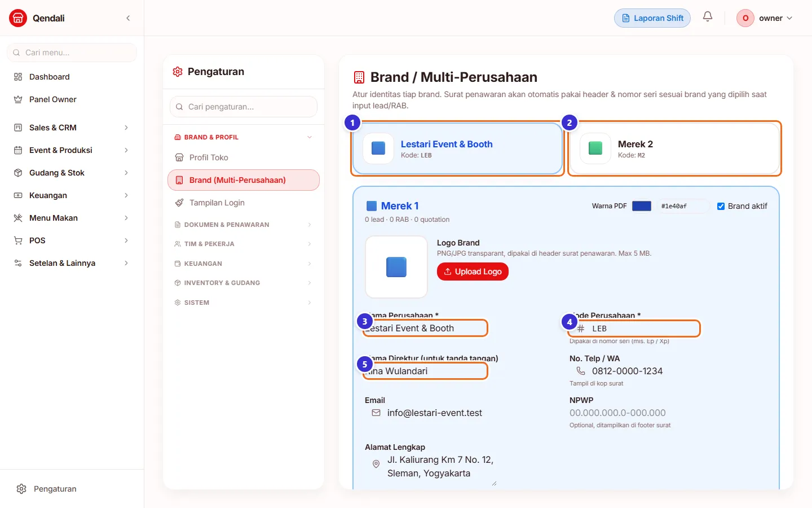This screenshot has width=812, height=508.
Task: Open Dashboard from the sidebar
Action: [x=72, y=77]
